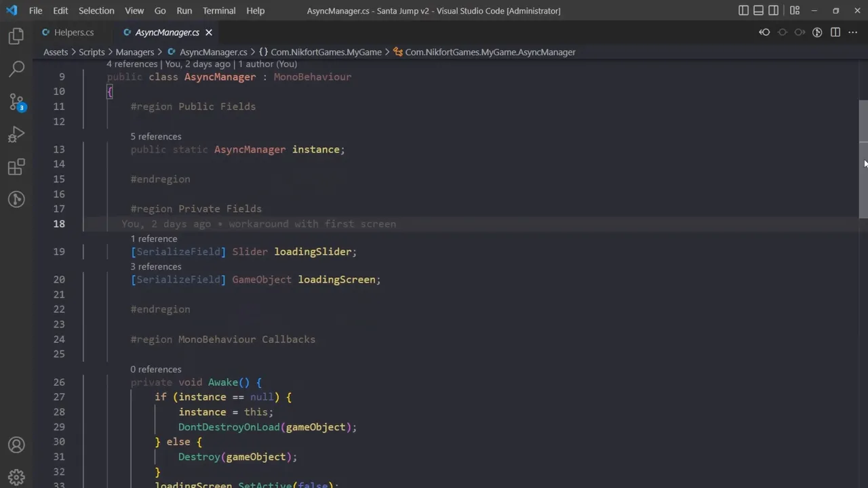
Task: Open the Accounts menu icon
Action: pos(16,445)
